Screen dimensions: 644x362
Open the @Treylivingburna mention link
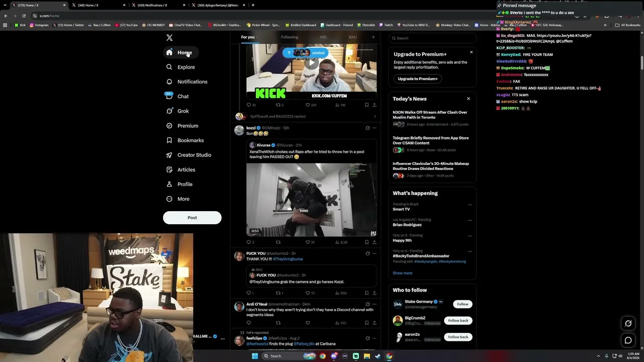(x=288, y=259)
